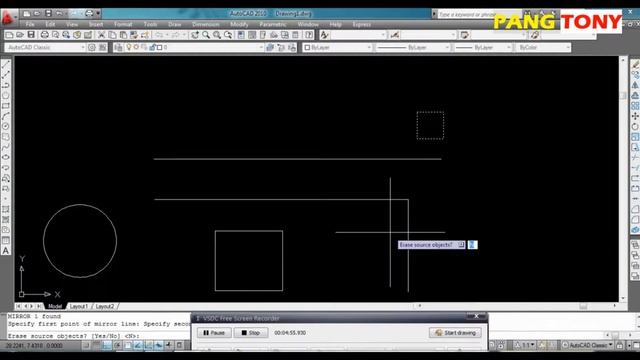Click Pause in VSDC recorder
The width and height of the screenshot is (640, 360).
[214, 333]
